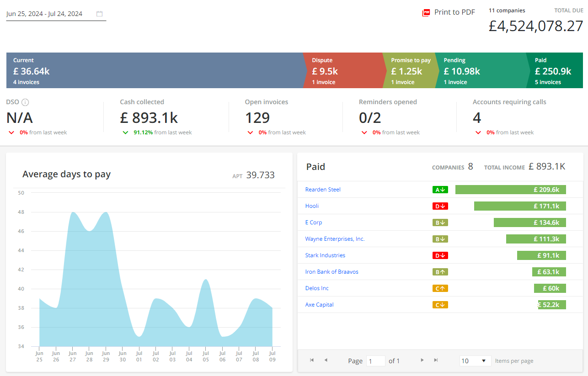Open the Iron Bank of Braavos link
The image size is (588, 376).
331,272
